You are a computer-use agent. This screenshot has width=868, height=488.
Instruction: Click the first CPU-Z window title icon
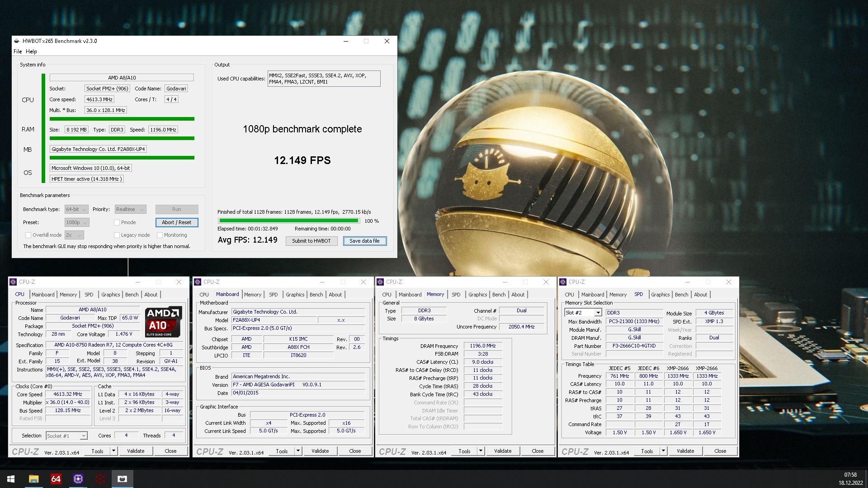[14, 282]
